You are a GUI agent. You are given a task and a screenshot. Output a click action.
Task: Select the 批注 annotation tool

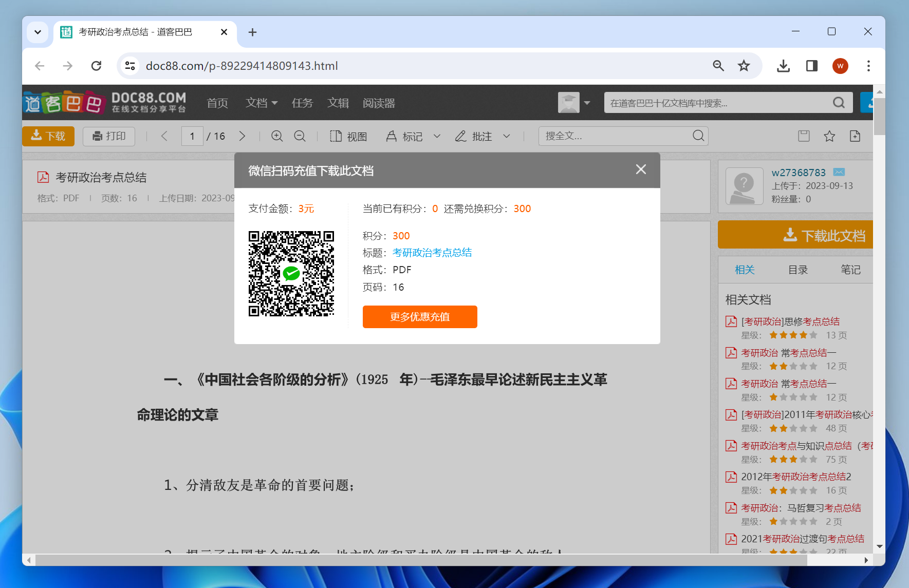click(474, 136)
